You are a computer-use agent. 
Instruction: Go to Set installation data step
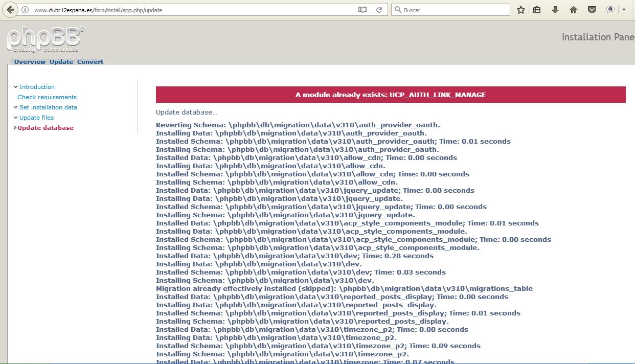tap(48, 107)
